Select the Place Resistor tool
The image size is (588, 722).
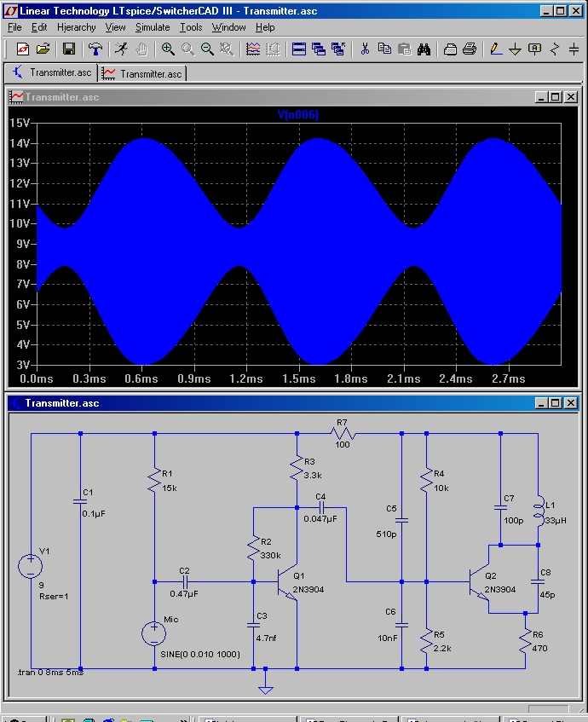tap(555, 49)
